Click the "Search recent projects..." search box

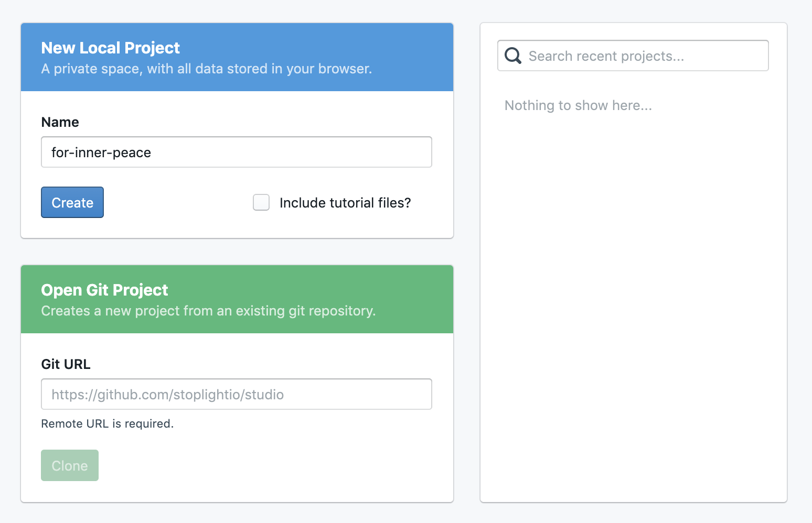click(632, 56)
